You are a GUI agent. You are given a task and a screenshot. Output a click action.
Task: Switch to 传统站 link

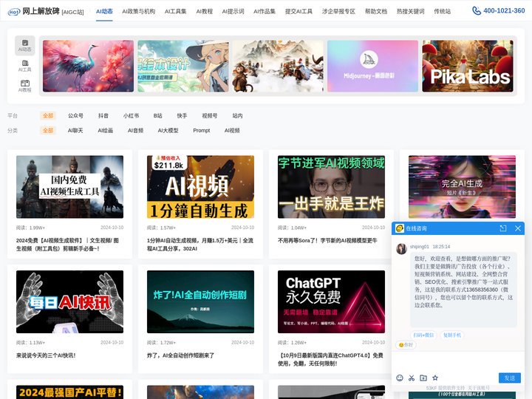[442, 12]
